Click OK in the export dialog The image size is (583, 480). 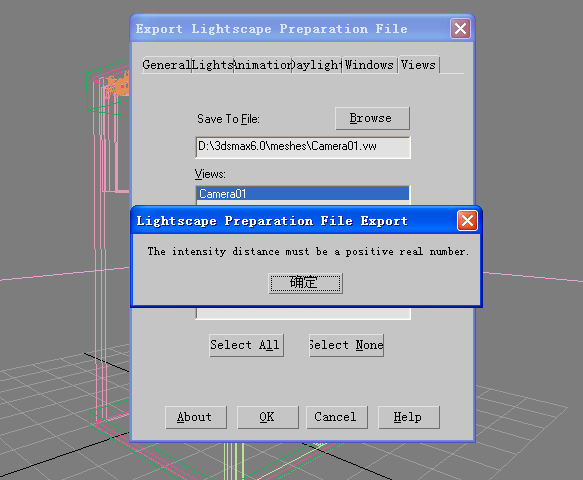[x=268, y=417]
